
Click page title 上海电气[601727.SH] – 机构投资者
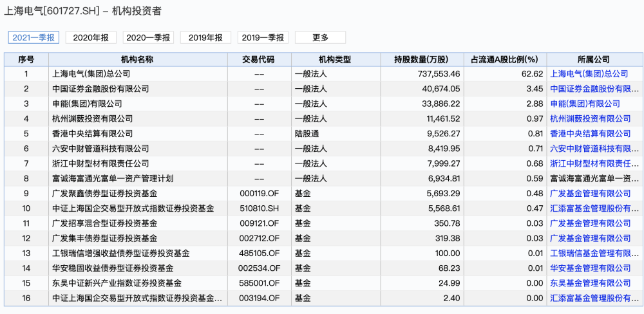click(x=82, y=12)
